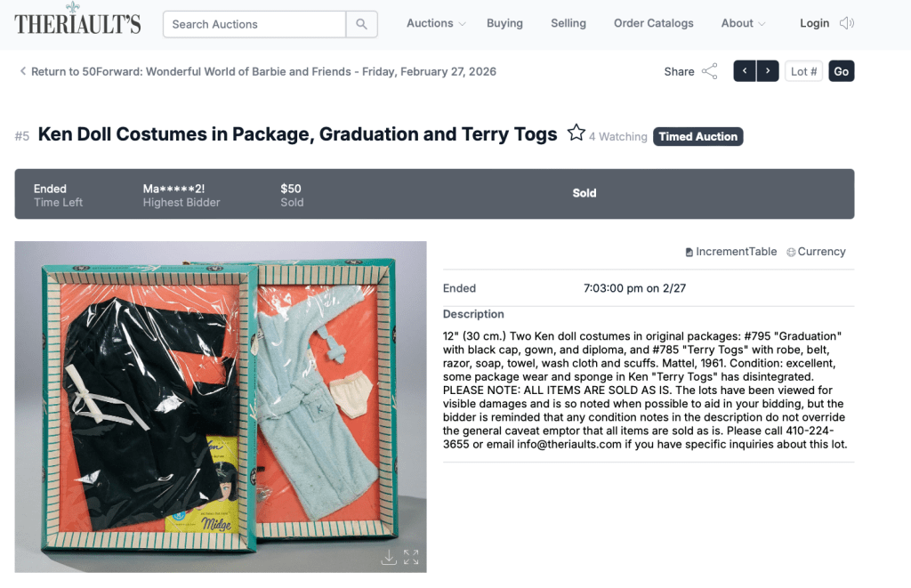Expand the image to fullscreen
Image resolution: width=911 pixels, height=588 pixels.
[411, 557]
